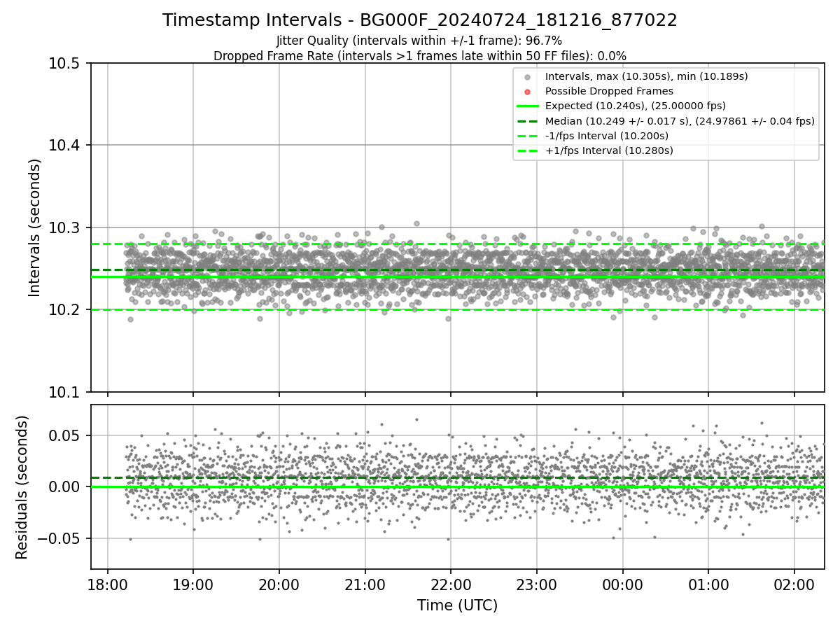Image resolution: width=840 pixels, height=630 pixels.
Task: Click the 'Residuals (seconds)' y-axis label
Action: tap(22, 487)
